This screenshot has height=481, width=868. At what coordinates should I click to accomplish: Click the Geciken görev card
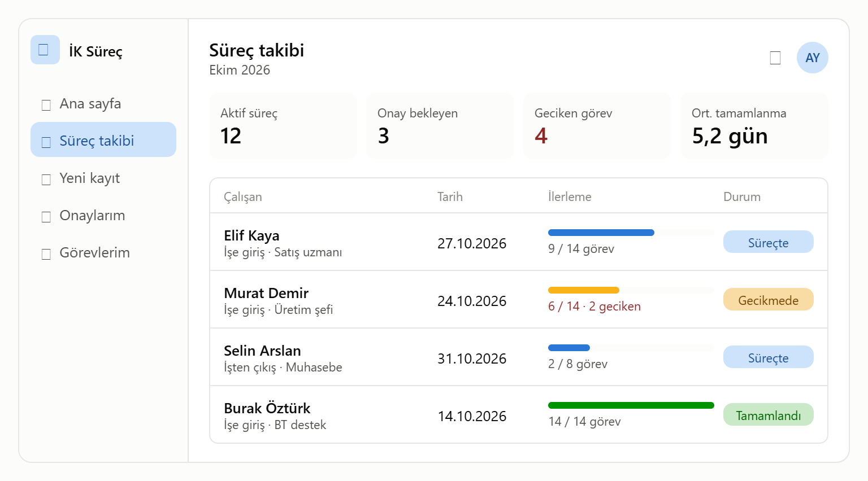click(597, 126)
